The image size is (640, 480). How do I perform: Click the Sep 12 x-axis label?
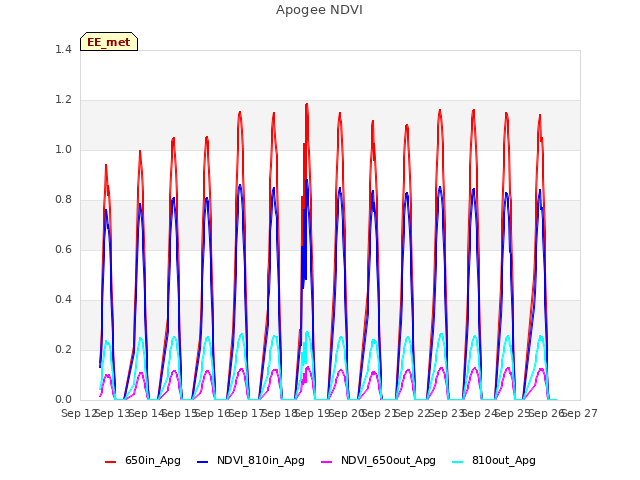click(79, 413)
